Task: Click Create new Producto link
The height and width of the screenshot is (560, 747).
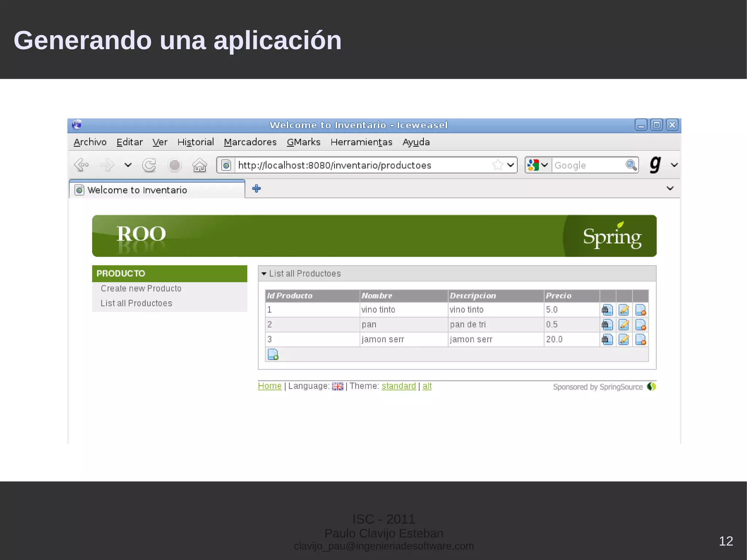Action: [141, 288]
